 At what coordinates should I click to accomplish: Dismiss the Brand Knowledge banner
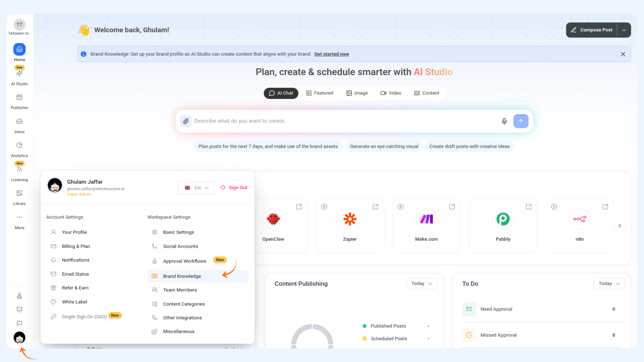pos(623,54)
